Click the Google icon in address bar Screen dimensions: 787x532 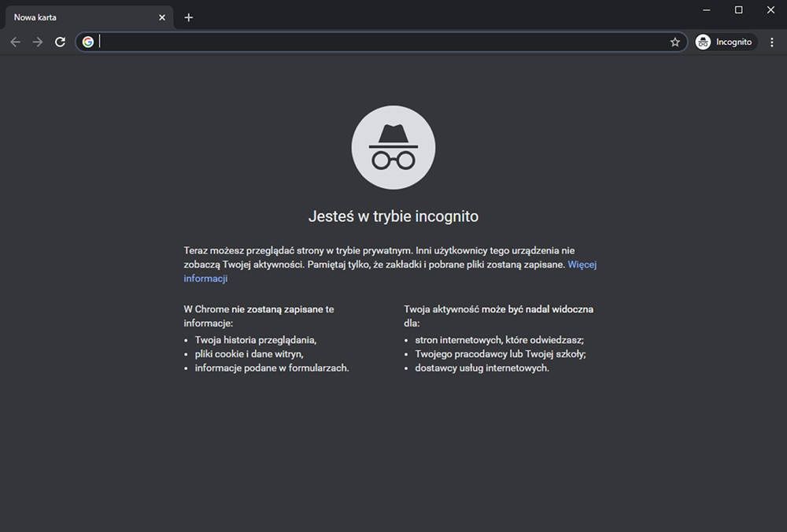[x=88, y=42]
